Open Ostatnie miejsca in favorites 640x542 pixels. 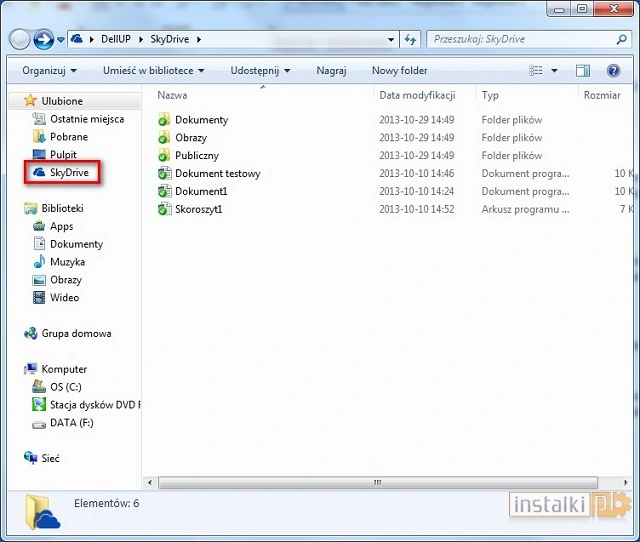87,119
